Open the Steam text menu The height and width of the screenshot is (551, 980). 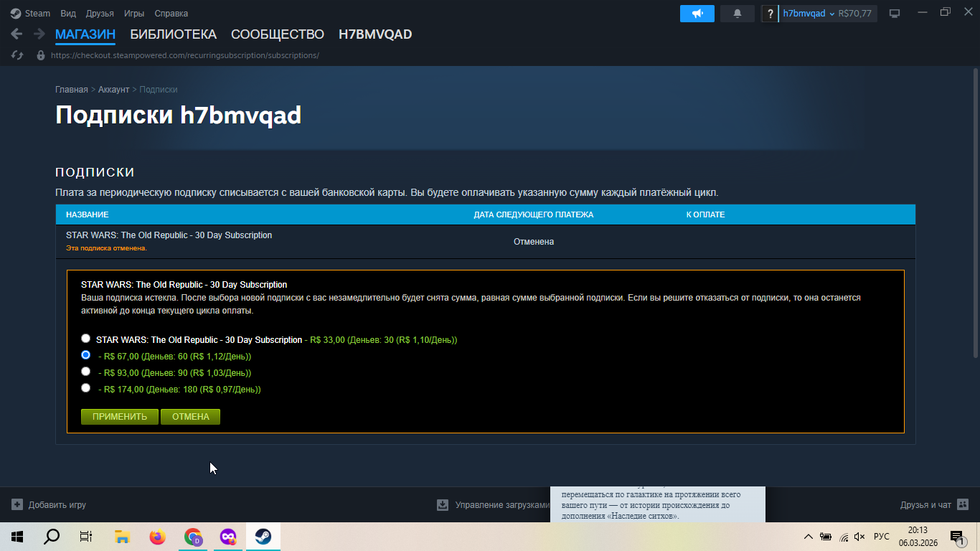(x=38, y=14)
